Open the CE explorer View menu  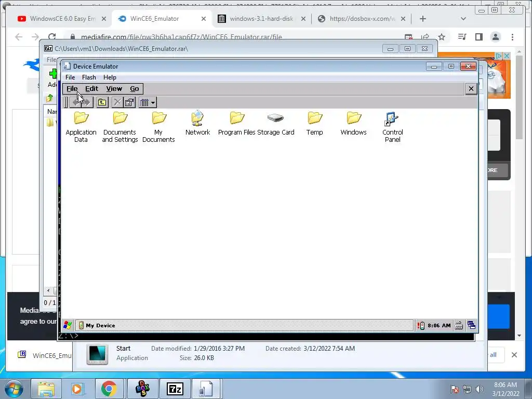click(114, 89)
